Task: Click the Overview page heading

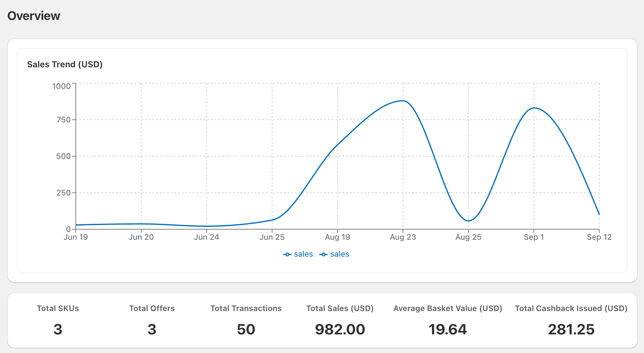Action: [x=34, y=16]
